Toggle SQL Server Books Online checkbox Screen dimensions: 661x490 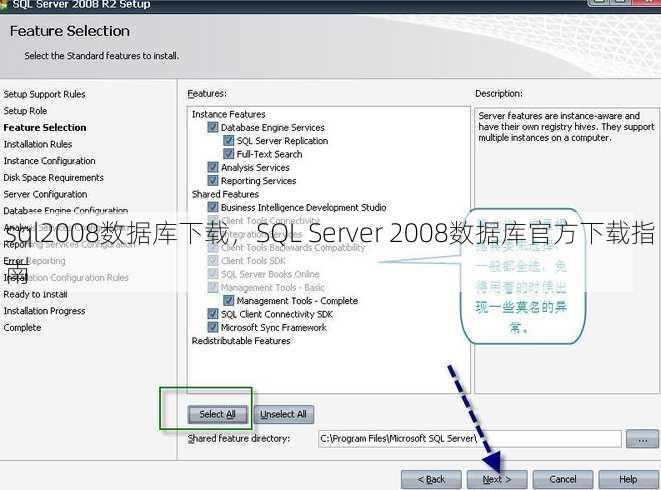(213, 274)
